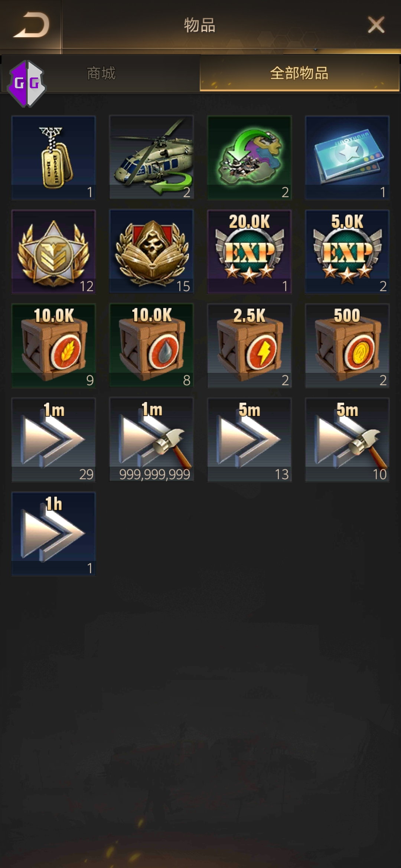Image resolution: width=401 pixels, height=868 pixels.
Task: Open the blue star card item
Action: pos(347,158)
